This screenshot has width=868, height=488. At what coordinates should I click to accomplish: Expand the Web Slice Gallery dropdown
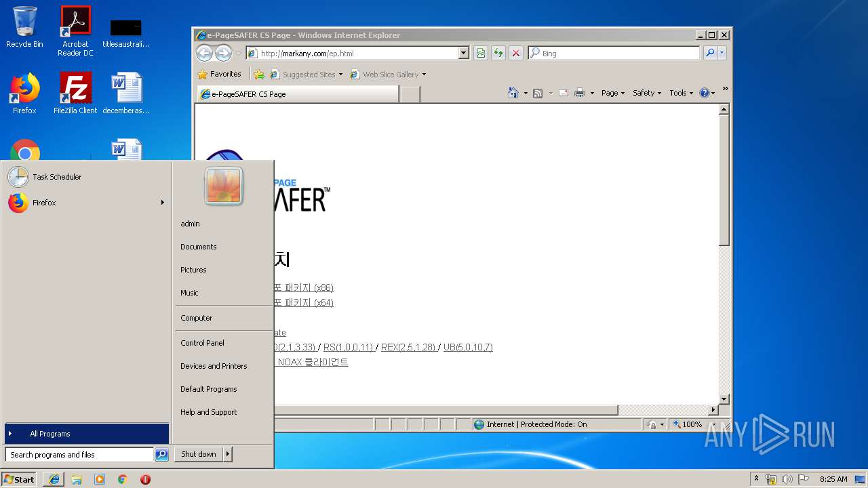pyautogui.click(x=425, y=75)
